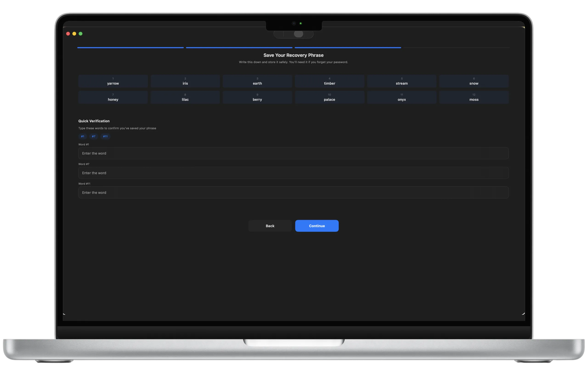Select the word chip "iris"
Viewport: 588px width, 367px height.
tap(185, 81)
